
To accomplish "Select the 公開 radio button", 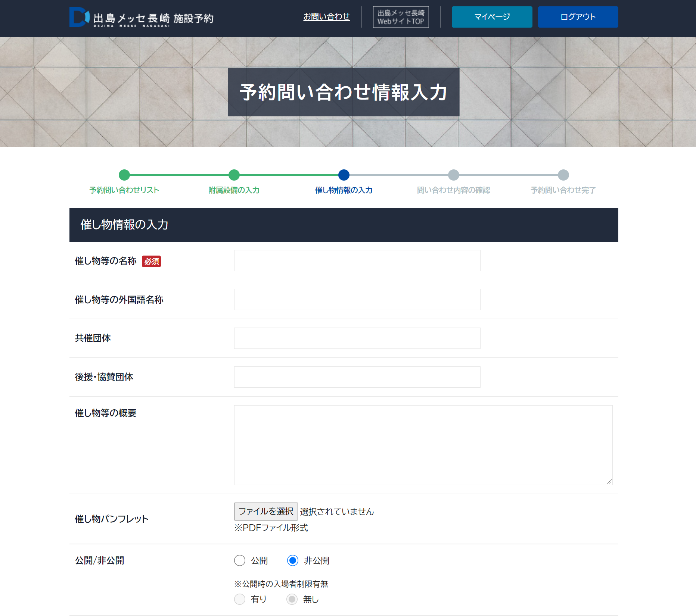I will point(240,560).
